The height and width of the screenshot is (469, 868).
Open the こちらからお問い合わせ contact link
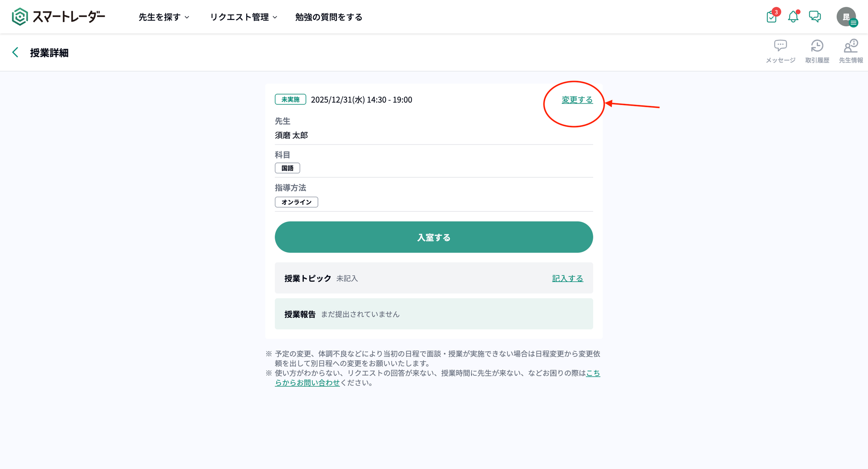click(307, 382)
